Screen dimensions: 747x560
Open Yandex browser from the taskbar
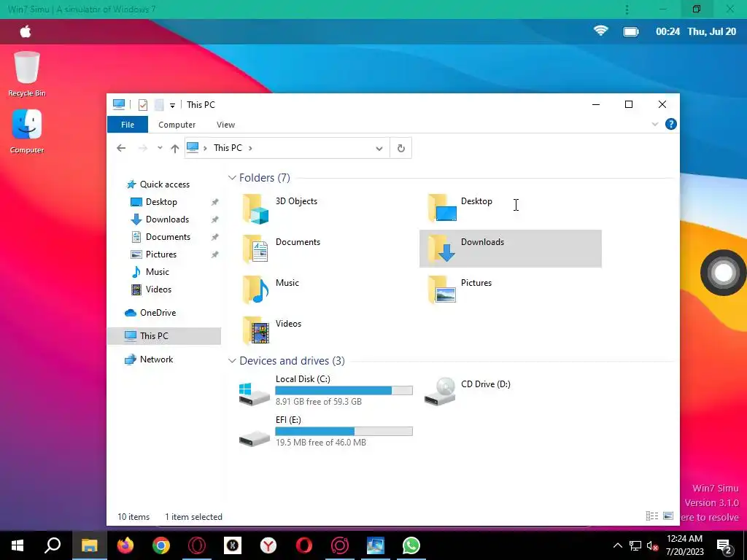(268, 545)
